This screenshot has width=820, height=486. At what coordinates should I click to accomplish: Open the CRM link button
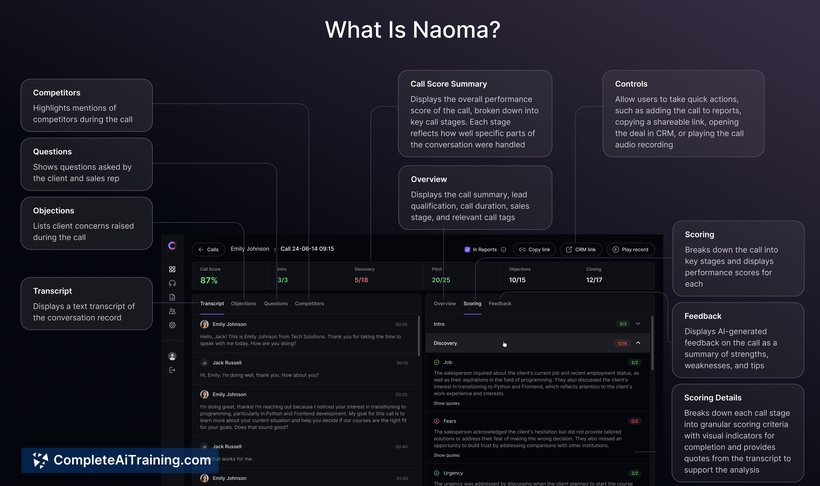click(x=581, y=250)
